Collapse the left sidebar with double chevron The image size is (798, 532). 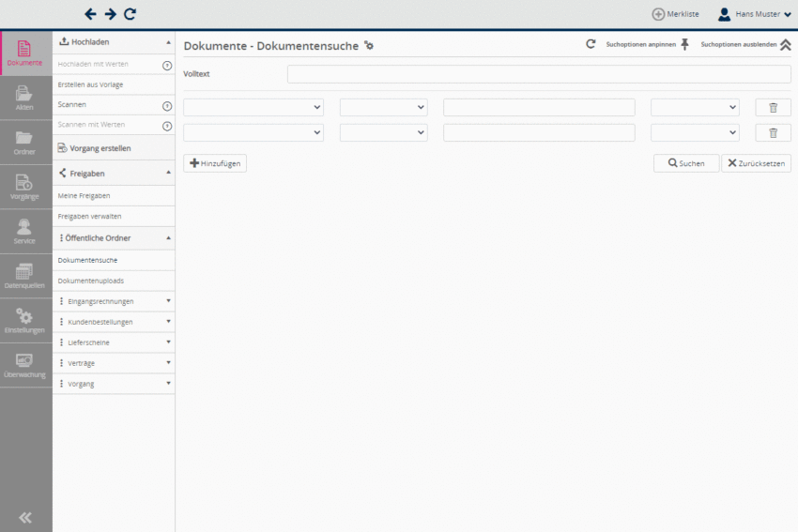pos(25,517)
